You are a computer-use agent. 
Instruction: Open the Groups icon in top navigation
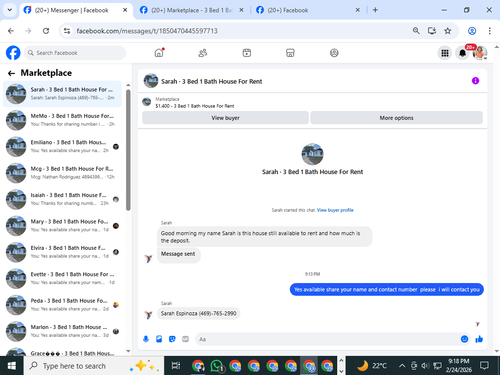click(334, 53)
